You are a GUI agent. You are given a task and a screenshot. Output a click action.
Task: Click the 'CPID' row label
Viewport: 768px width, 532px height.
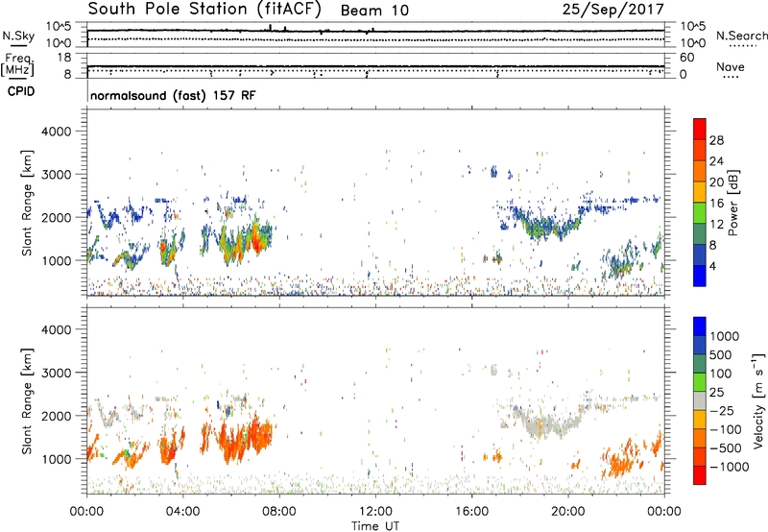[21, 91]
